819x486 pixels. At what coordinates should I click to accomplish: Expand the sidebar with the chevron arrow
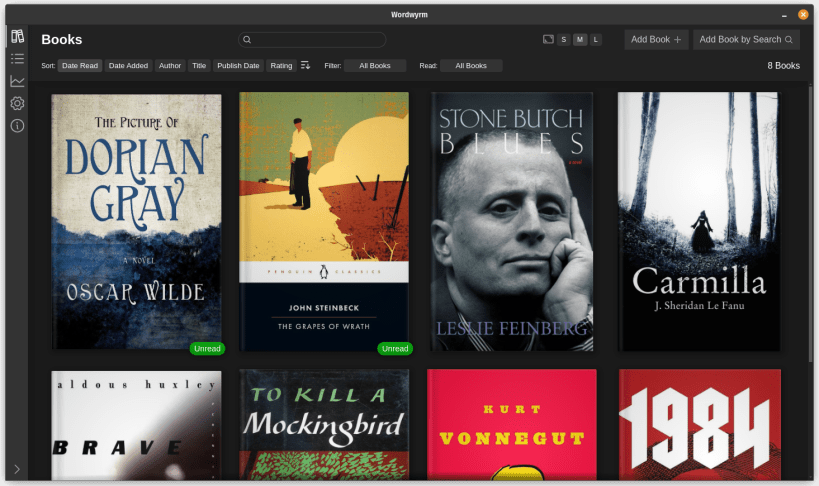(x=17, y=469)
